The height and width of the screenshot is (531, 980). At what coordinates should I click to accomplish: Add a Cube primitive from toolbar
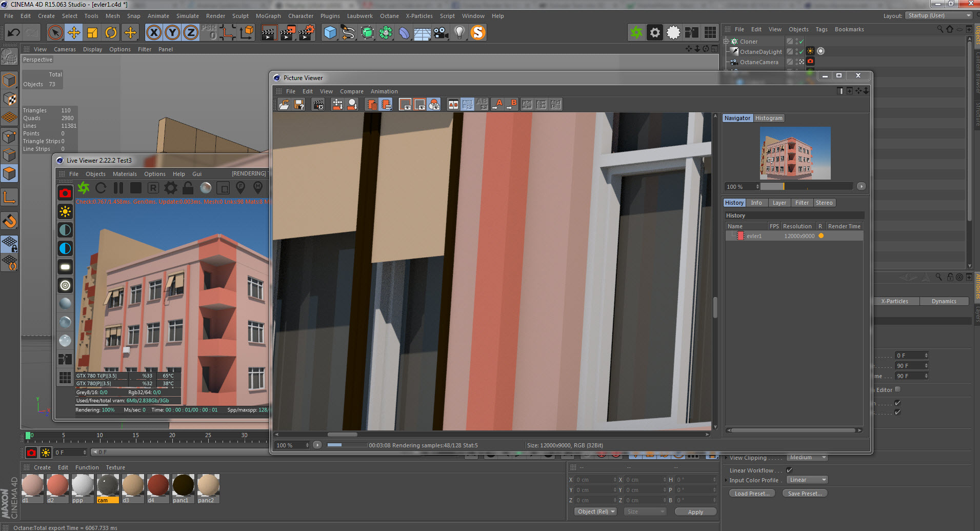click(330, 33)
